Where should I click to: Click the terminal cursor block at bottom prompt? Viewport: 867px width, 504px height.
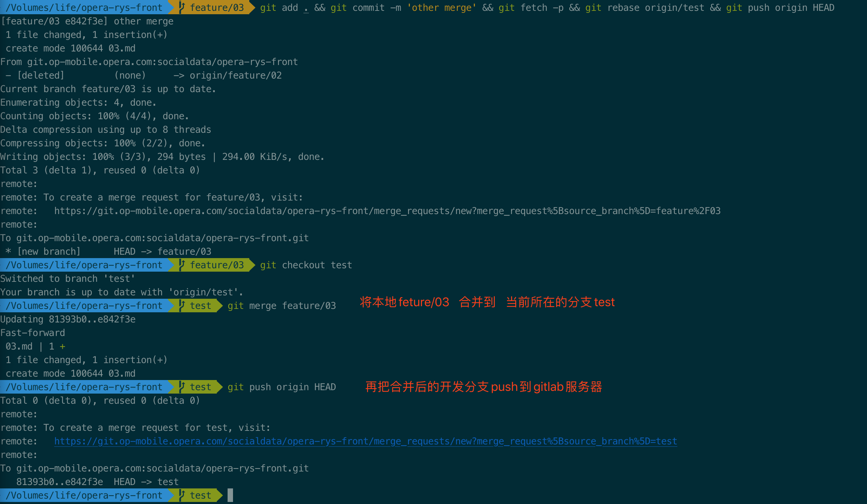(230, 496)
